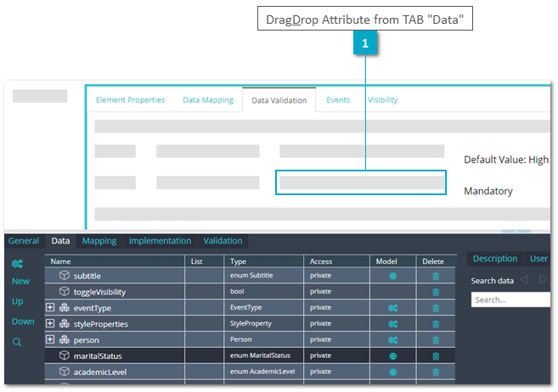Open the User tab

click(538, 259)
